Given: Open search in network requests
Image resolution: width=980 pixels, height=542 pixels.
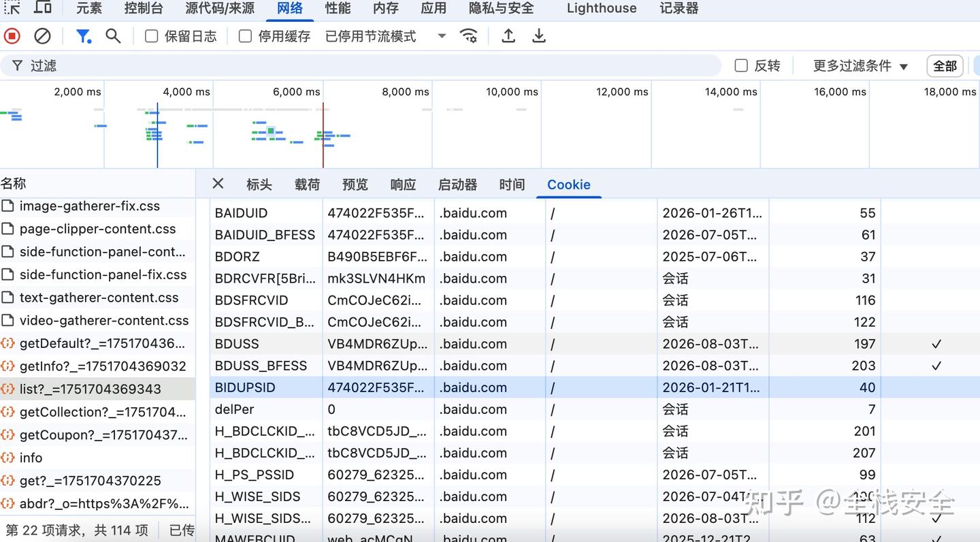Looking at the screenshot, I should point(113,35).
